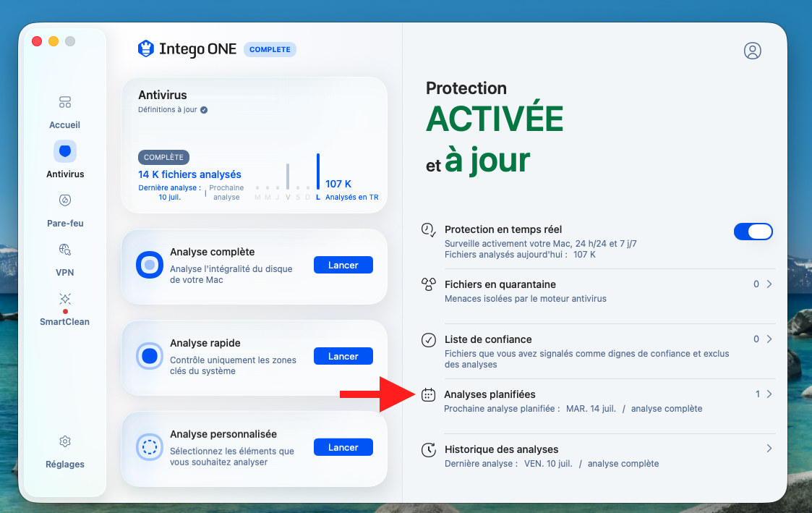
Task: Expand Fichiers en quarantaine chevron
Action: point(769,284)
